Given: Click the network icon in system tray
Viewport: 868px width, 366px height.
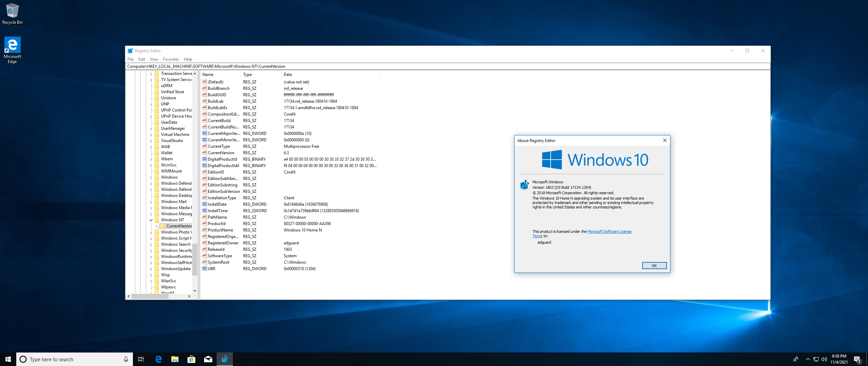Looking at the screenshot, I should click(816, 359).
